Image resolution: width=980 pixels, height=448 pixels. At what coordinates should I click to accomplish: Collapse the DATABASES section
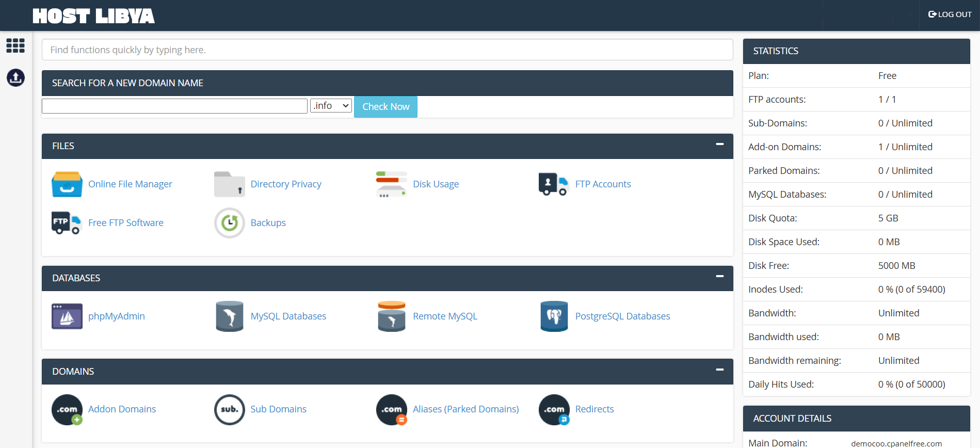coord(719,277)
